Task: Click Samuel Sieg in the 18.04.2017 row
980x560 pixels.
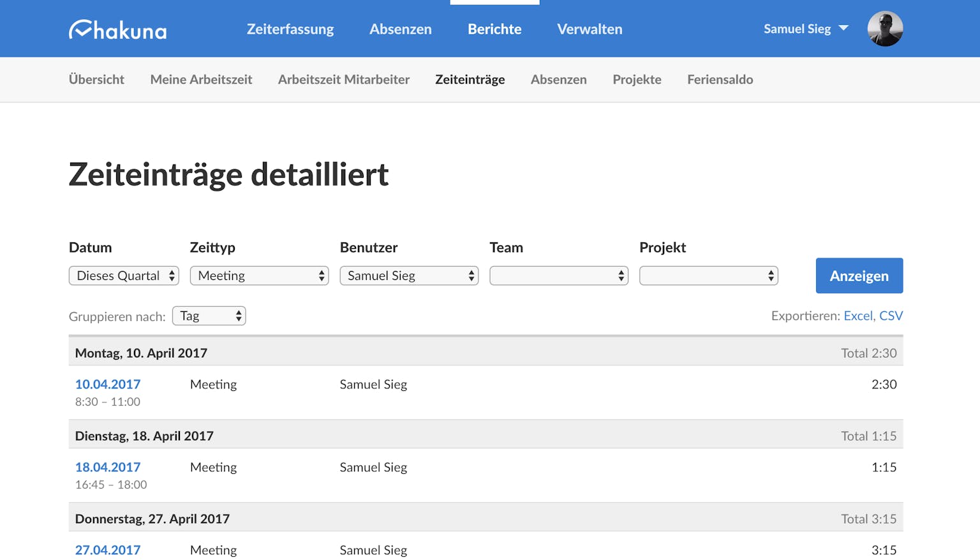Action: [x=373, y=467]
